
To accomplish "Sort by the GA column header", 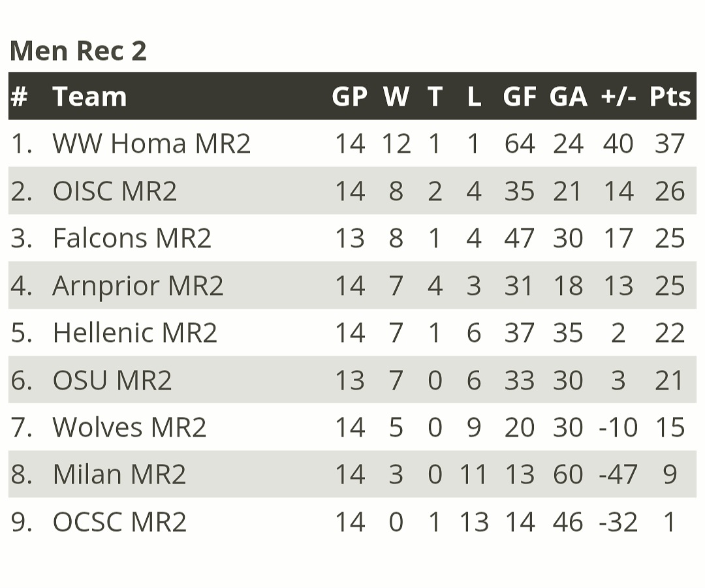I will point(568,97).
